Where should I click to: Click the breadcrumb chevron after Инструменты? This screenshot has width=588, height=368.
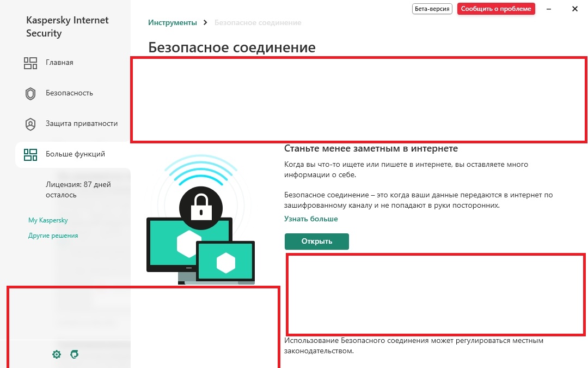tap(205, 22)
